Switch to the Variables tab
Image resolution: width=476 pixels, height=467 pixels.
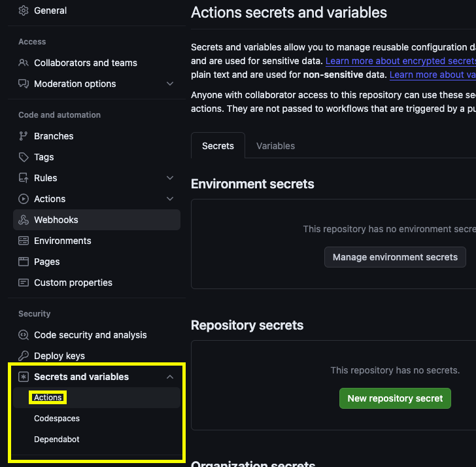(x=275, y=146)
